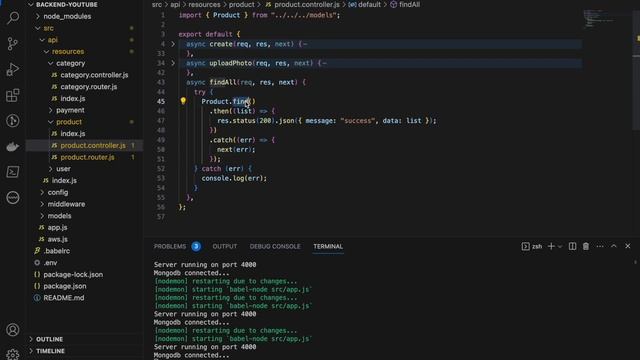Select product.controller.js in explorer
Screen dimensions: 640x360
[x=93, y=145]
